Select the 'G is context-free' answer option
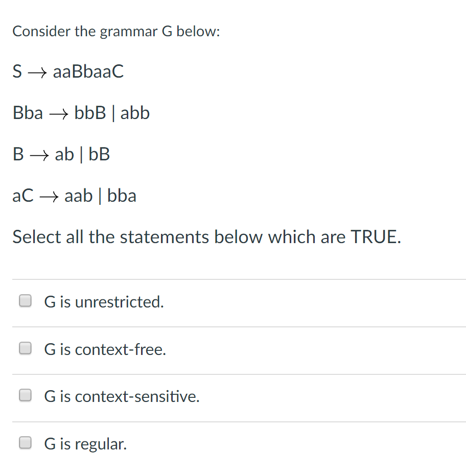The height and width of the screenshot is (476, 466). 104,349
